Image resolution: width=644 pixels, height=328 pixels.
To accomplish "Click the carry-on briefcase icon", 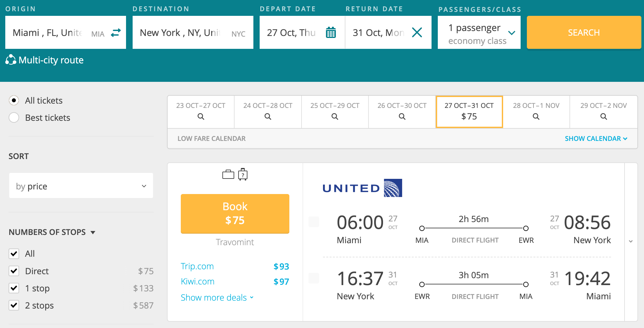I will coord(228,174).
